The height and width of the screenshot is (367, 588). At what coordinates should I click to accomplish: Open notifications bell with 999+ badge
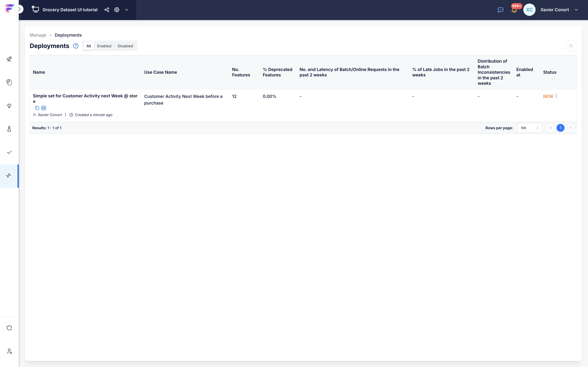(514, 10)
